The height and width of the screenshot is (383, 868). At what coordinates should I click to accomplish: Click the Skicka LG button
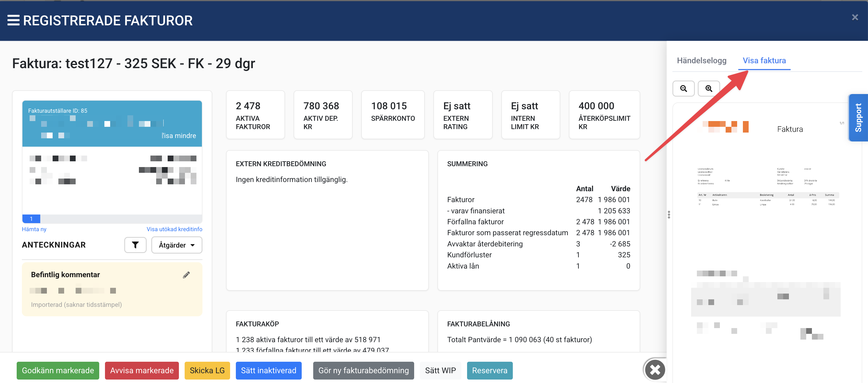coord(207,370)
